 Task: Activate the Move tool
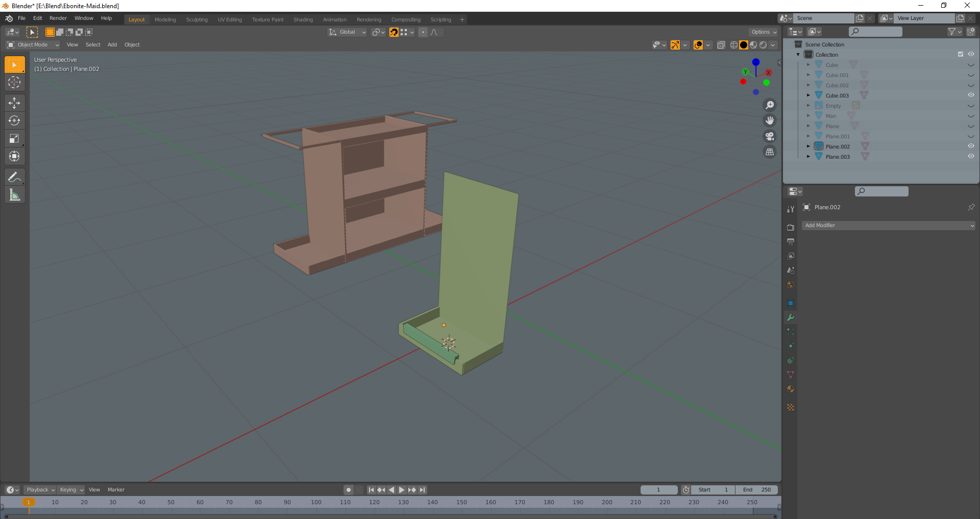(x=14, y=103)
